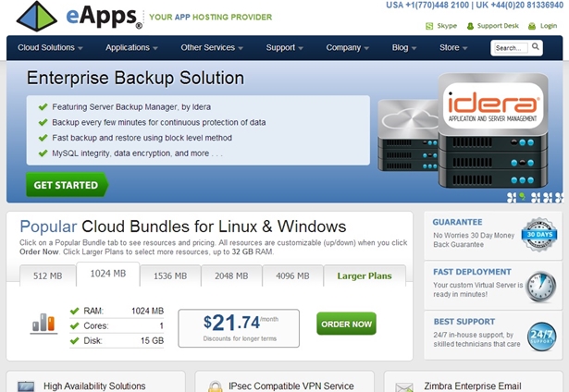Open the Larger Plans tab

365,276
